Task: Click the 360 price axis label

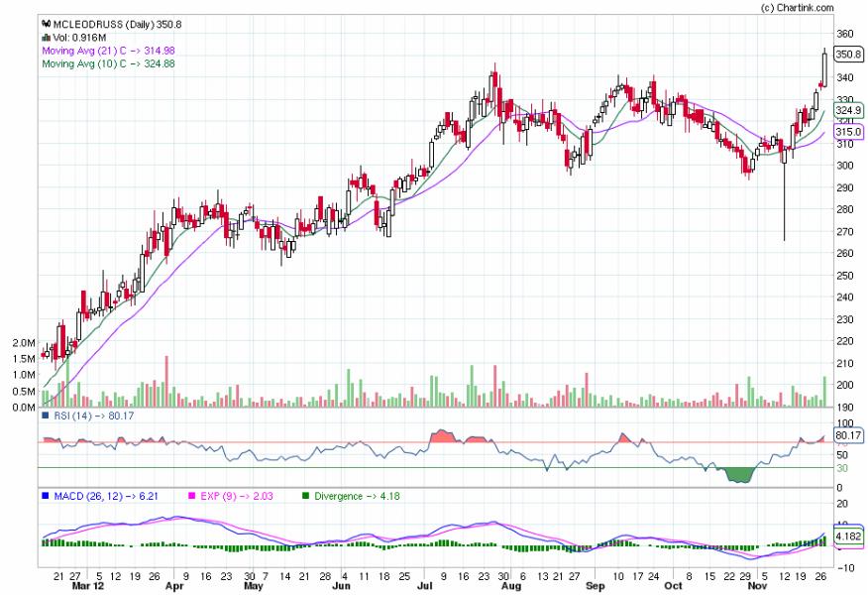Action: click(x=845, y=34)
